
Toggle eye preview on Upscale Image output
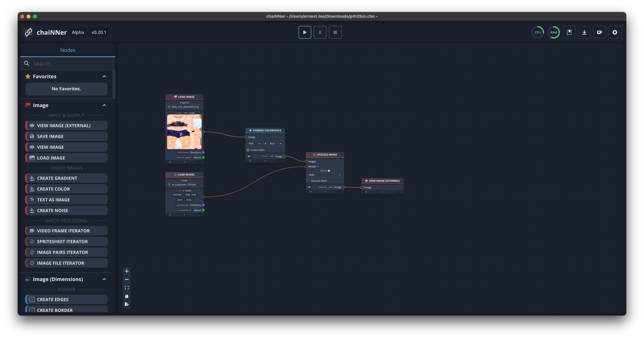click(309, 187)
